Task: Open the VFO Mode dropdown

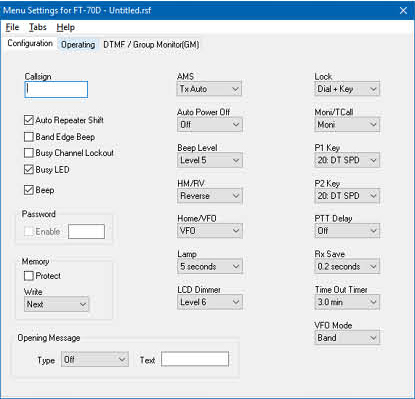Action: click(x=347, y=338)
